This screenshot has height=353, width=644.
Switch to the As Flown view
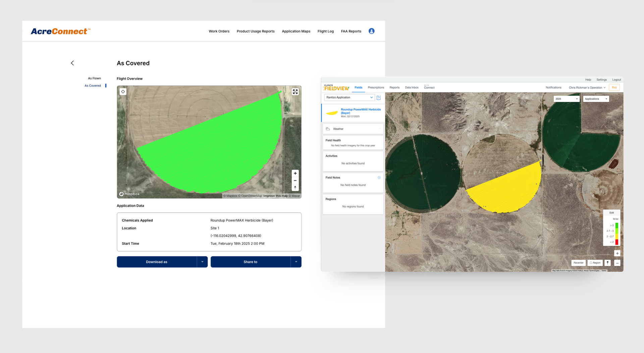coord(94,78)
